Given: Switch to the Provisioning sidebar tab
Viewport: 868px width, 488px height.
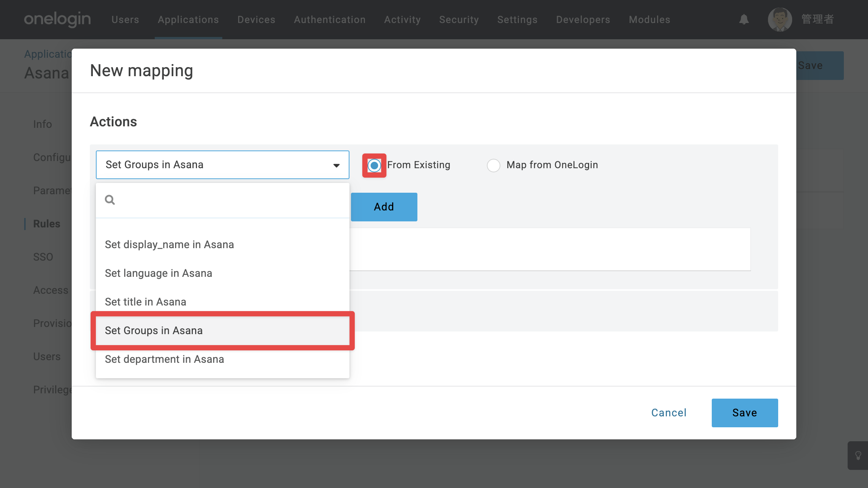Looking at the screenshot, I should tap(52, 323).
